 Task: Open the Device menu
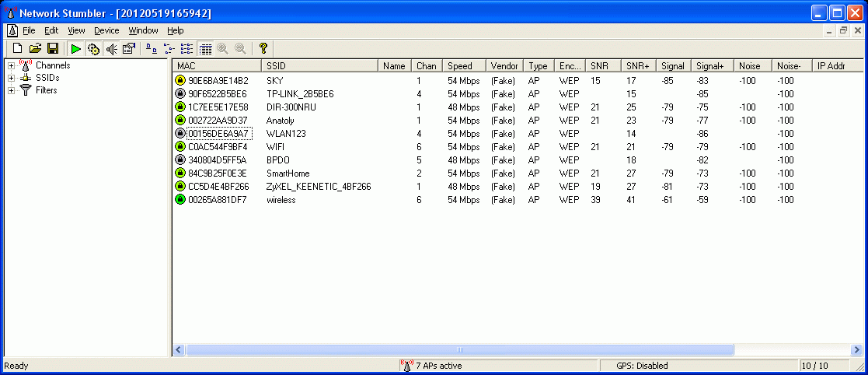(x=106, y=30)
